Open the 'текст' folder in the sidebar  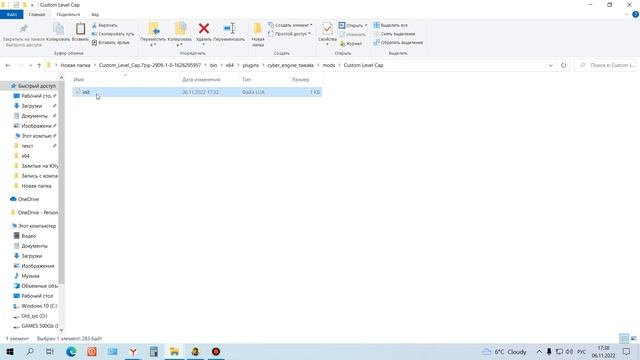tap(27, 146)
